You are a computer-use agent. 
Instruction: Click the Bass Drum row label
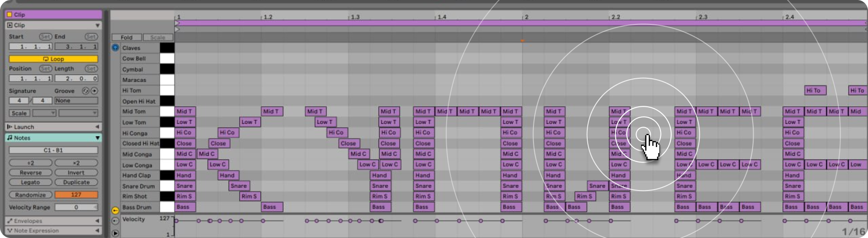tap(137, 207)
